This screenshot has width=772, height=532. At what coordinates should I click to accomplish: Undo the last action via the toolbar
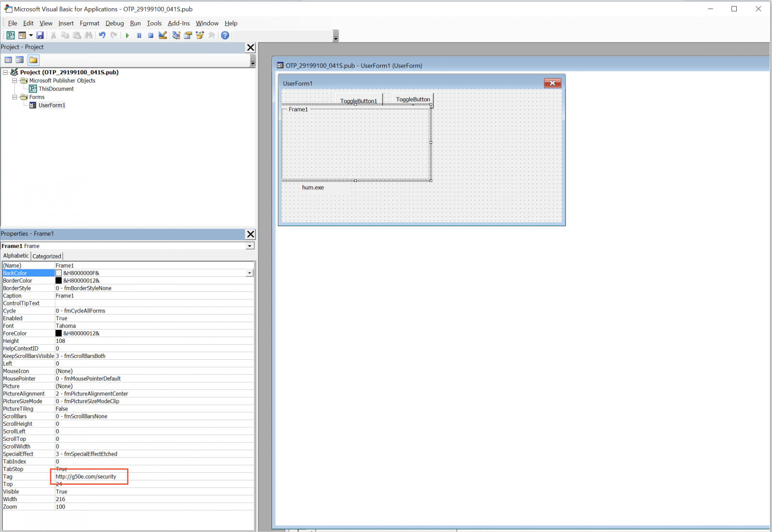point(102,35)
